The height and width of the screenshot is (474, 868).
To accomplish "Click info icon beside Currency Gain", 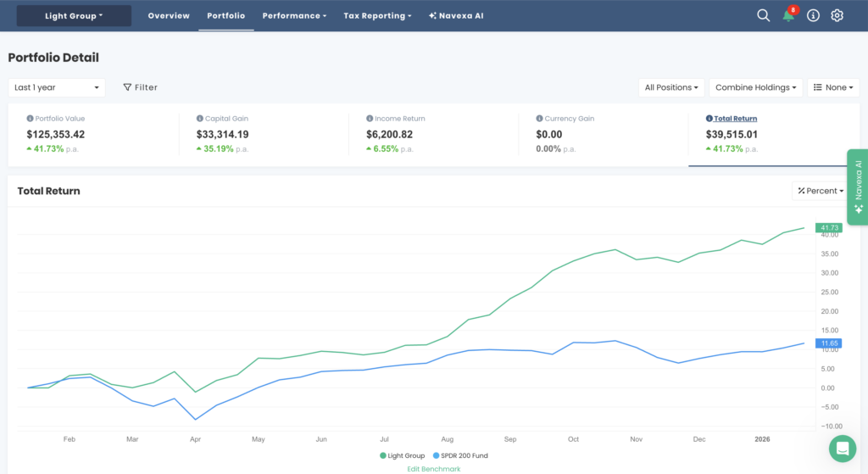I will (x=539, y=119).
